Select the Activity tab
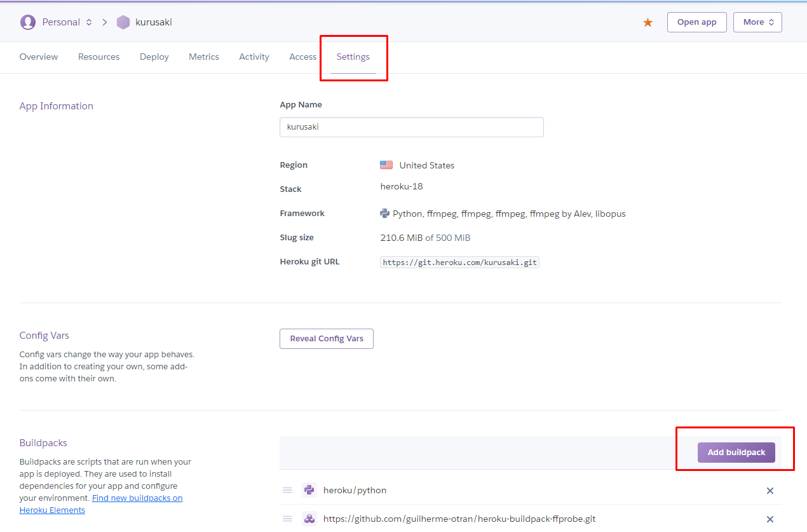Screen dimensions: 807x532 pyautogui.click(x=254, y=57)
